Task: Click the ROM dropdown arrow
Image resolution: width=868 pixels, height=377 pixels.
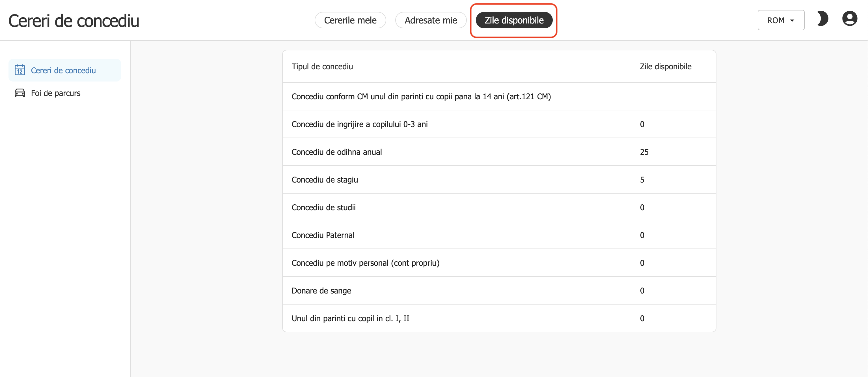Action: point(792,21)
